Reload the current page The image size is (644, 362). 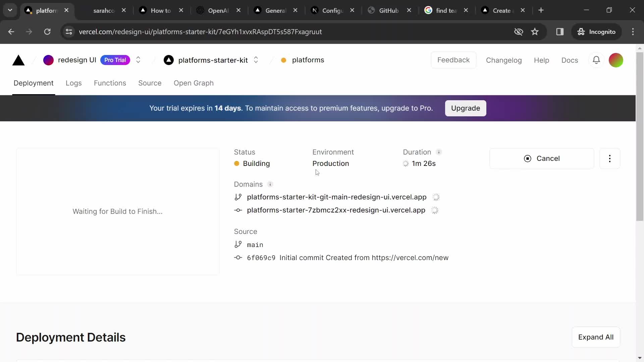point(47,32)
